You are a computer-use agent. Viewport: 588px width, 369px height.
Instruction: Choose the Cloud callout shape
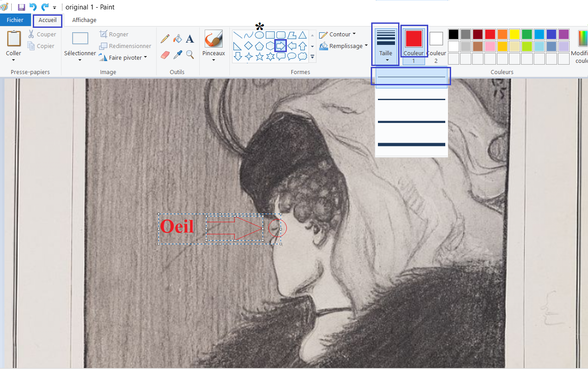(x=303, y=57)
